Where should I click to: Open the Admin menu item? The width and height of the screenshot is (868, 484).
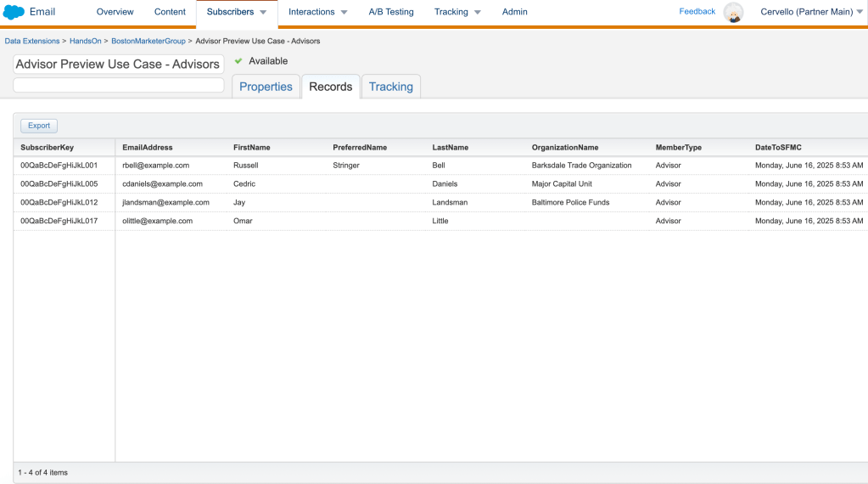514,12
